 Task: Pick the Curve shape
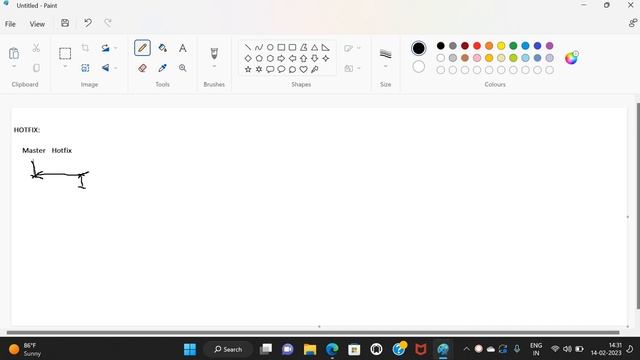click(x=259, y=48)
